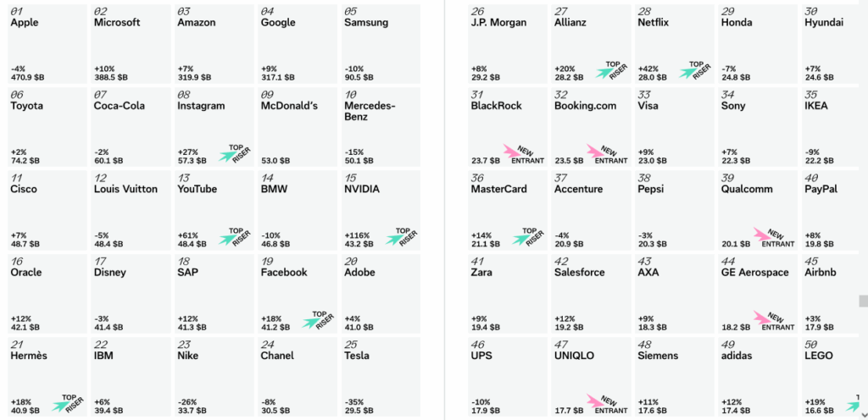
Task: Click the Top Riser badge on NVIDIA tile
Action: [401, 236]
